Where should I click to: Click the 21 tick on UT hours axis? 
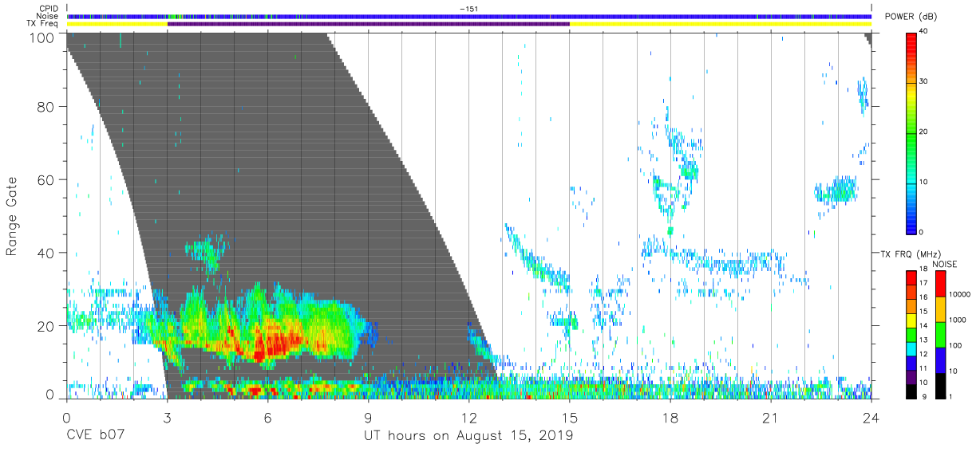[771, 417]
